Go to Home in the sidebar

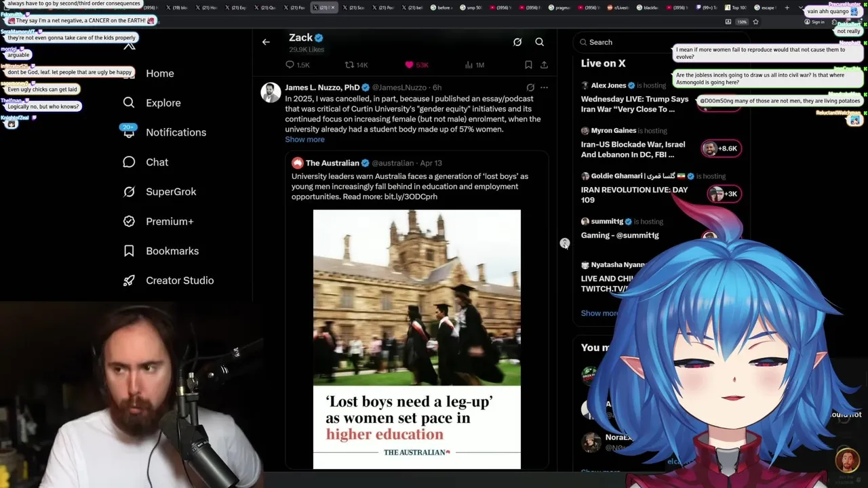click(160, 73)
